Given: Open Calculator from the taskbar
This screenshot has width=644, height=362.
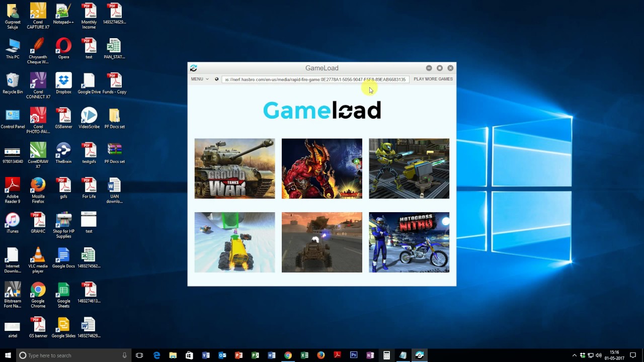Looking at the screenshot, I should [x=386, y=355].
